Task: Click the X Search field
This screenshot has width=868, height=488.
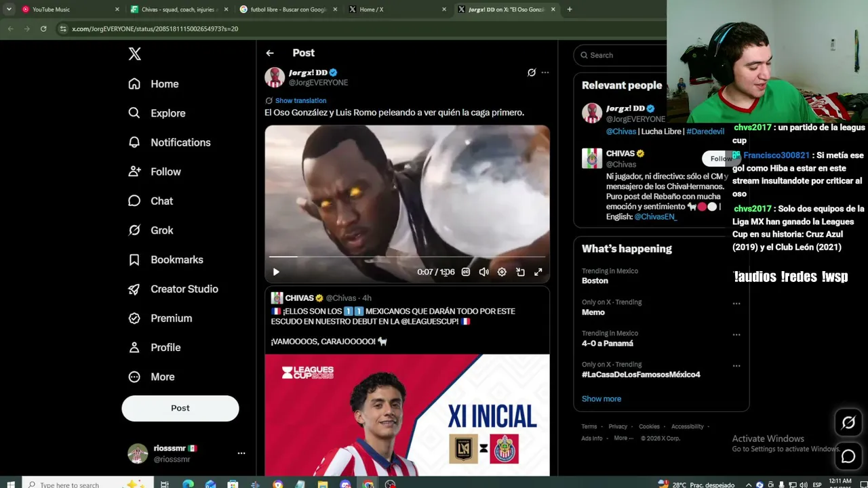Action: 624,55
